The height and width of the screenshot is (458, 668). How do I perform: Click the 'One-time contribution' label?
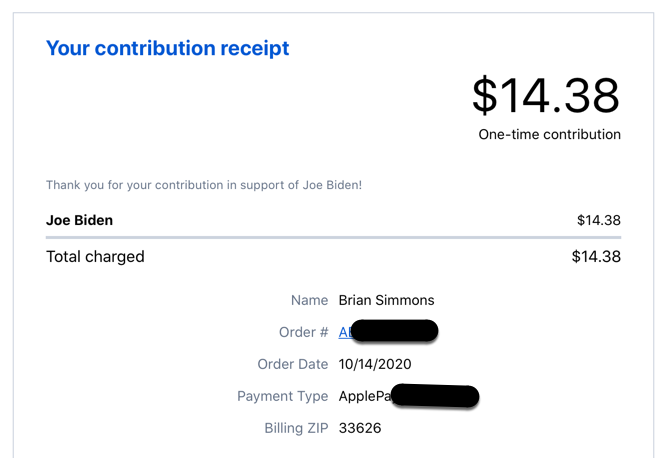coord(549,134)
